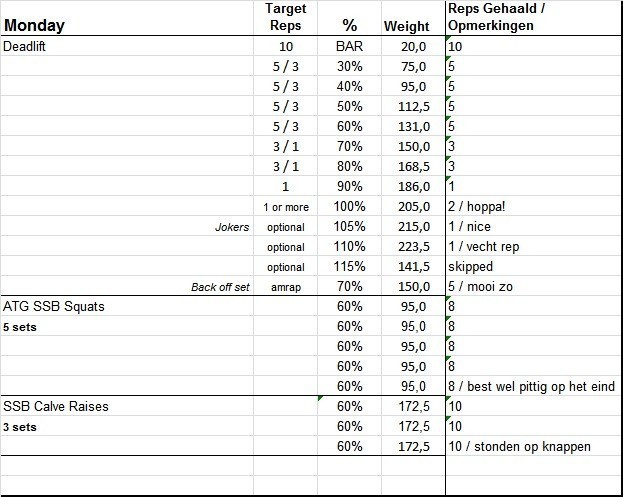Select the Jokers label cell
This screenshot has height=497, width=623.
231,227
